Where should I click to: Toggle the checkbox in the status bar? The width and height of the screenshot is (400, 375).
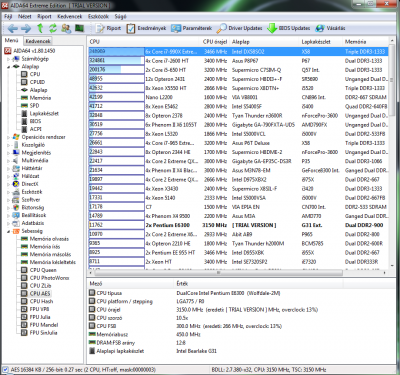tap(5, 369)
